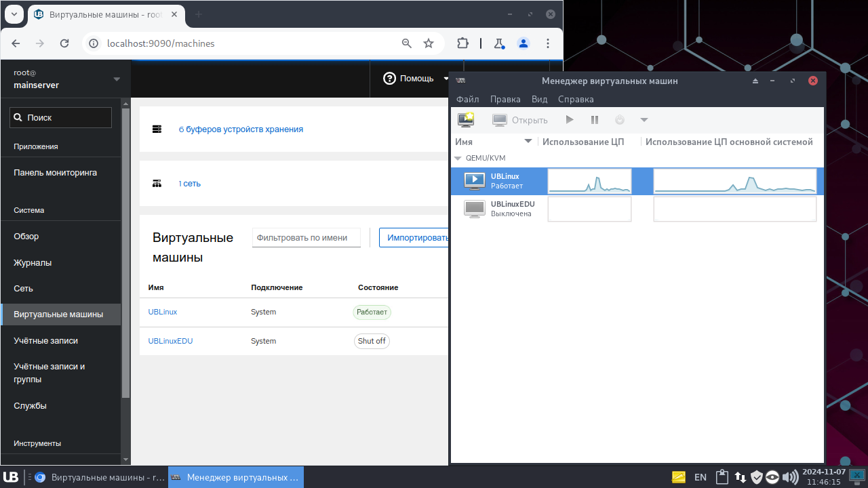Toggle the eye indicator in system tray

coord(772,476)
